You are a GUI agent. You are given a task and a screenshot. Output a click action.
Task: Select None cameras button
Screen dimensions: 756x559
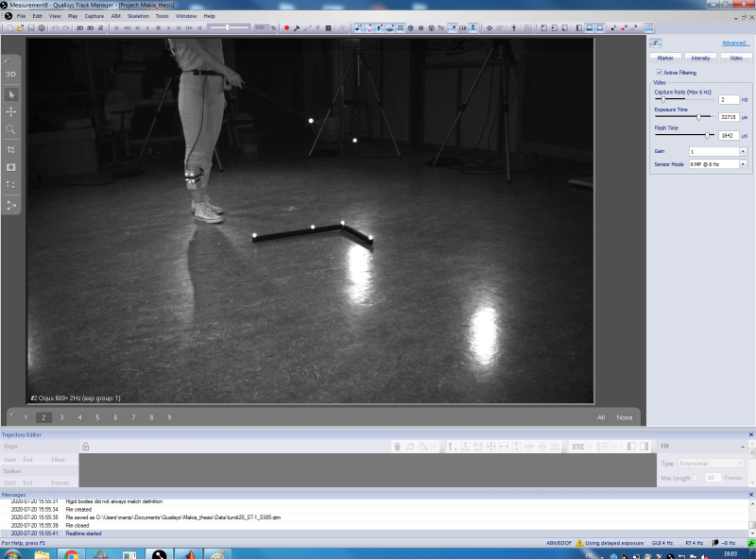(625, 417)
